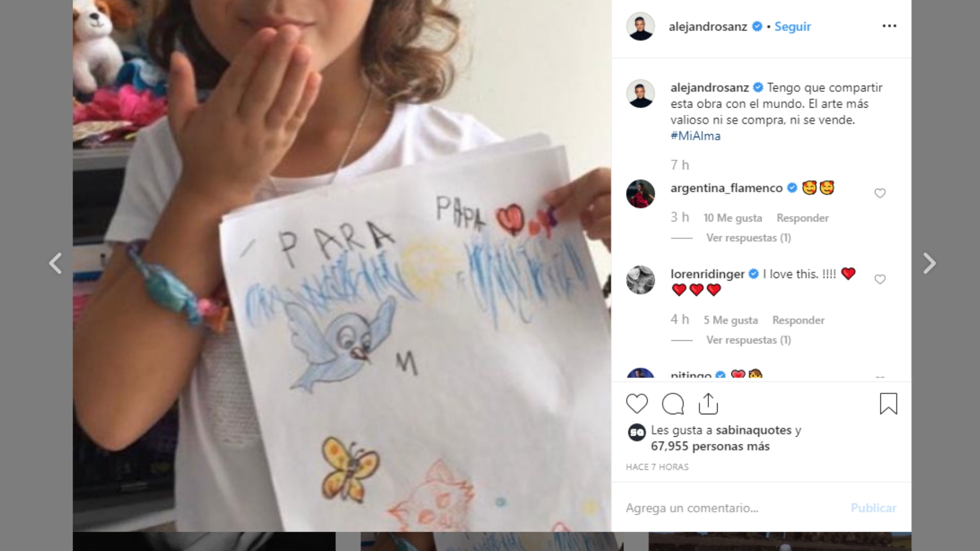This screenshot has height=551, width=980.
Task: Save the post with the bookmark icon
Action: point(888,404)
